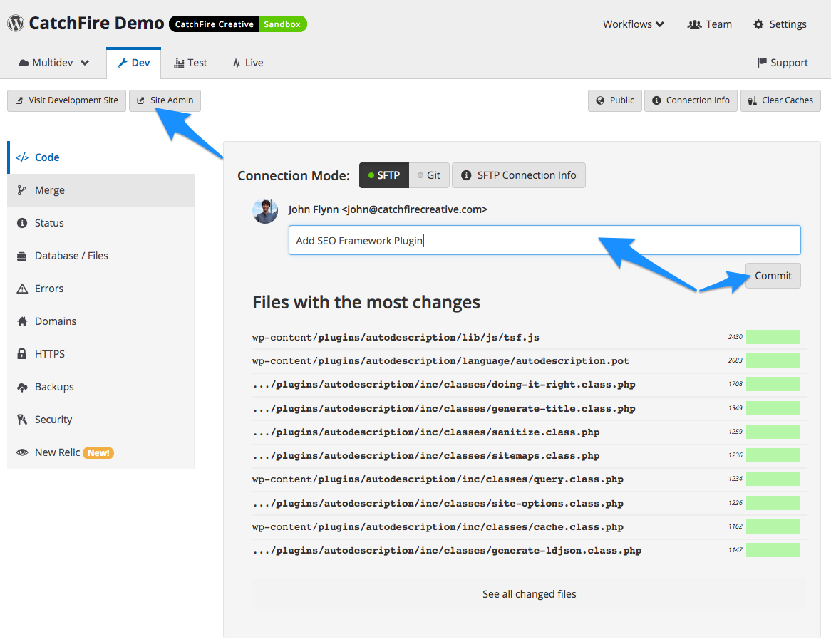Click the Connection Info circle icon
Image resolution: width=831 pixels, height=644 pixels.
656,100
